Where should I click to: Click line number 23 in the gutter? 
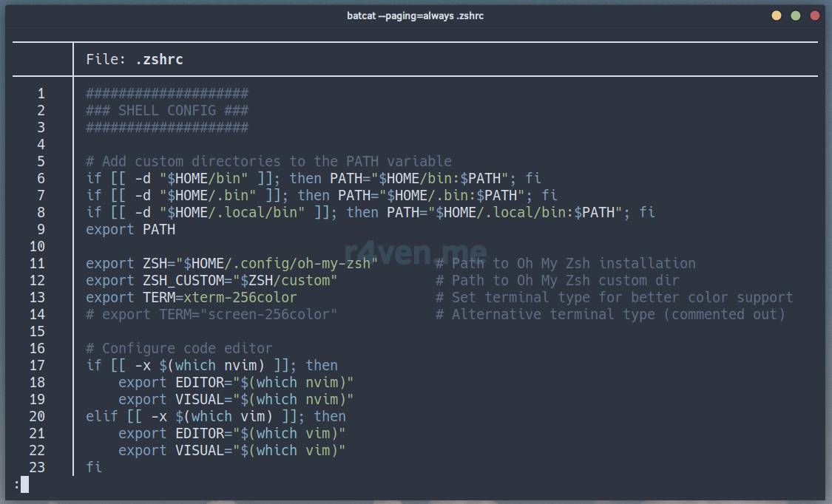pos(38,467)
